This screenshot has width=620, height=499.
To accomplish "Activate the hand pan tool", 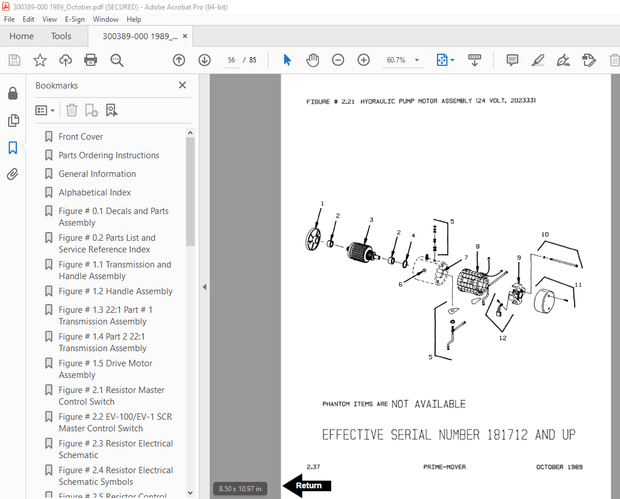I will (x=312, y=60).
